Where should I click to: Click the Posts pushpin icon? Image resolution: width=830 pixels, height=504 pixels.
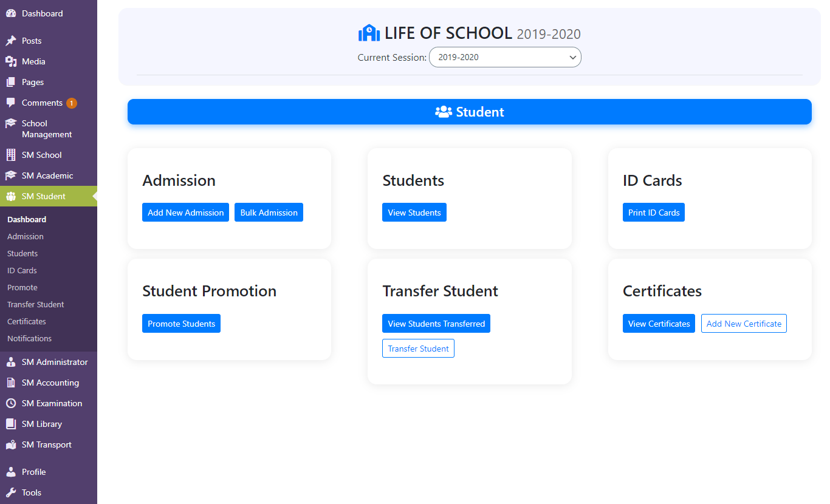pyautogui.click(x=11, y=41)
